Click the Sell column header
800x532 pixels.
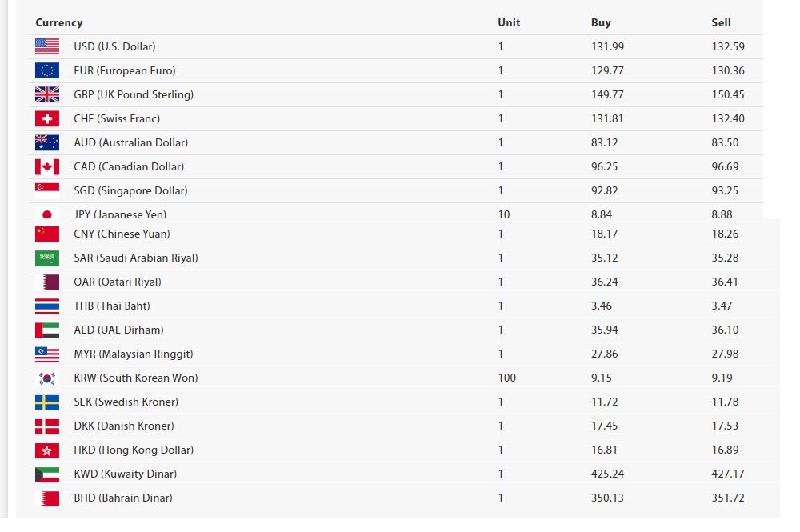coord(721,22)
